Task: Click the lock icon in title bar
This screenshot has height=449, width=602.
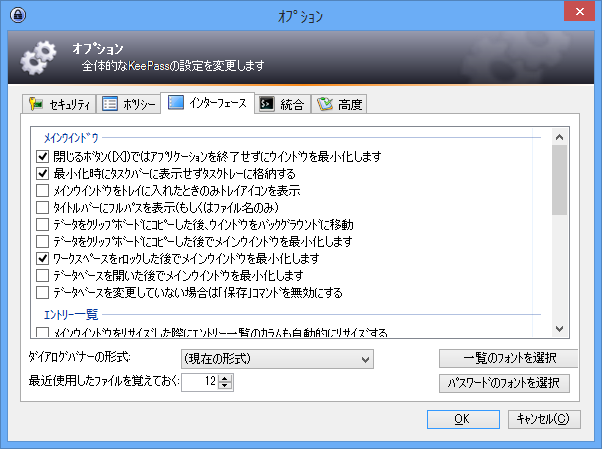Action: point(16,17)
